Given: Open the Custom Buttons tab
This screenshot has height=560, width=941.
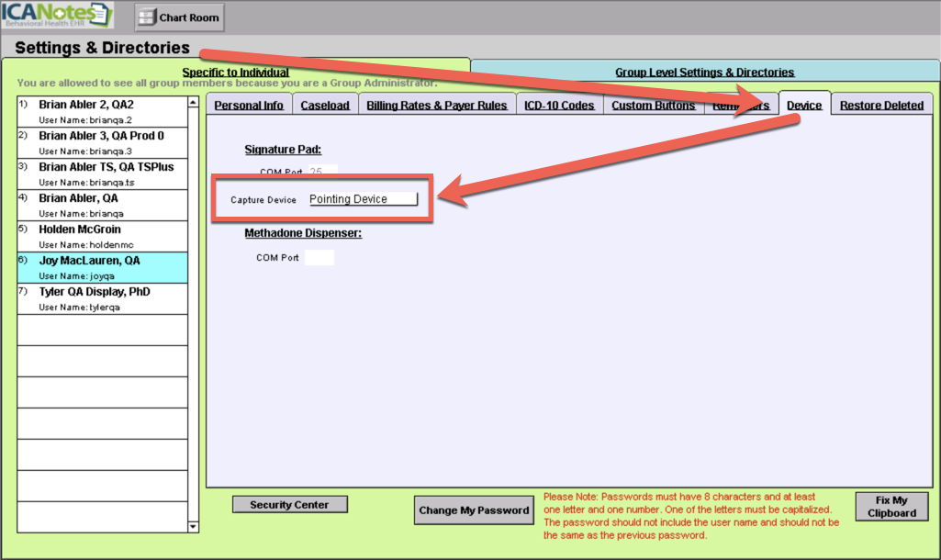Looking at the screenshot, I should (x=653, y=106).
